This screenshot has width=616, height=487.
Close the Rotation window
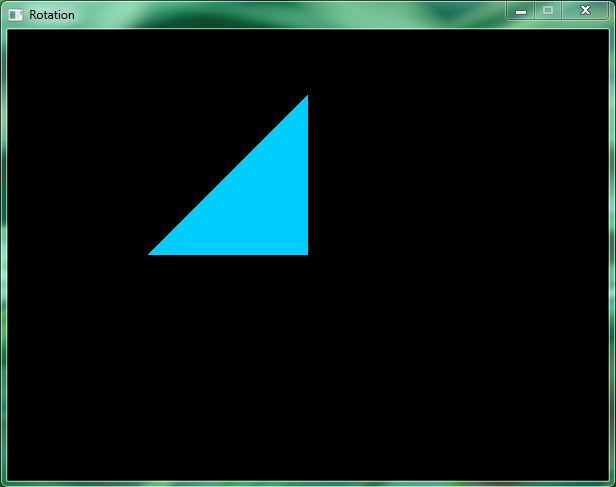tap(585, 10)
